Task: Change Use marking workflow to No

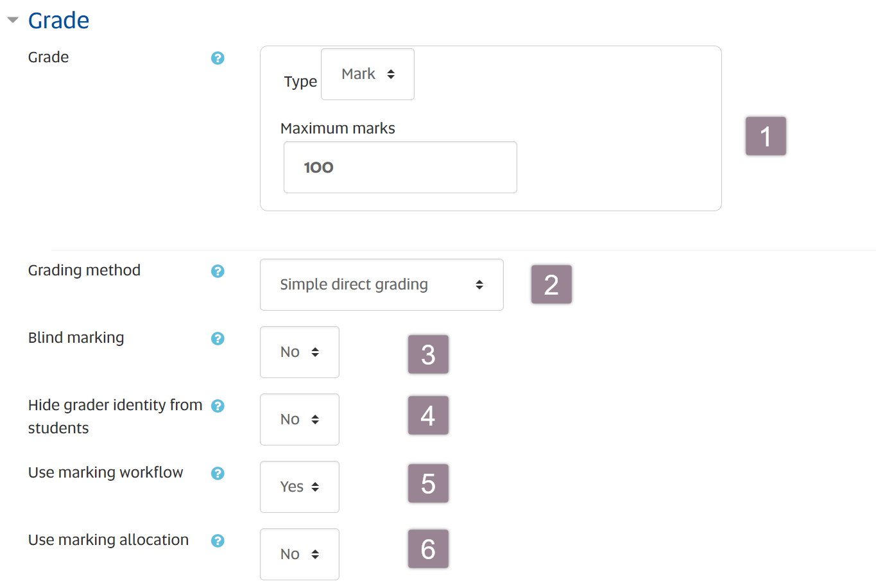Action: pos(299,487)
